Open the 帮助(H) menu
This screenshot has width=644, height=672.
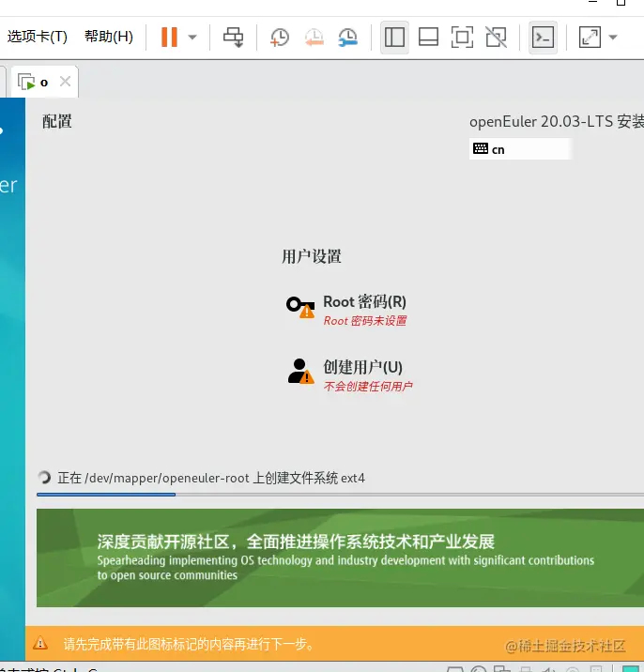(109, 37)
